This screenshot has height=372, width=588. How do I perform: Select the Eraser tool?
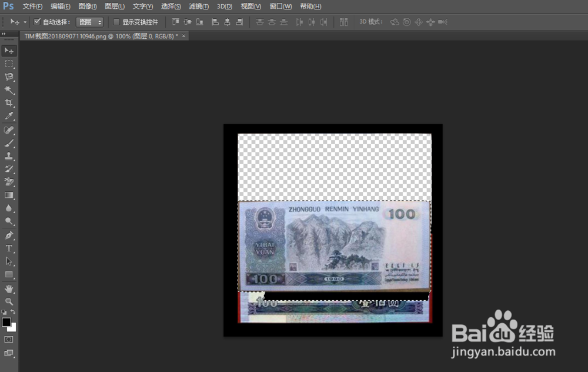[9, 182]
